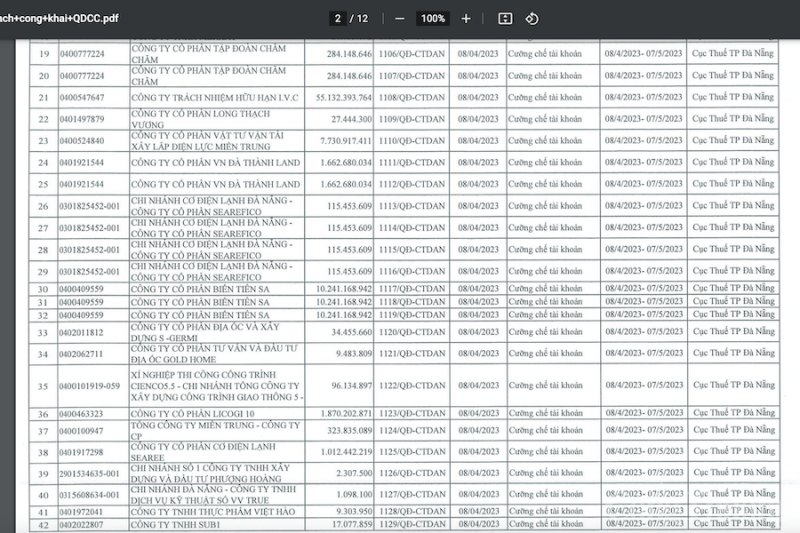
Task: Select CÔNG TY TNHH THỰC PHẨM VIỆT HÀO
Action: [213, 512]
